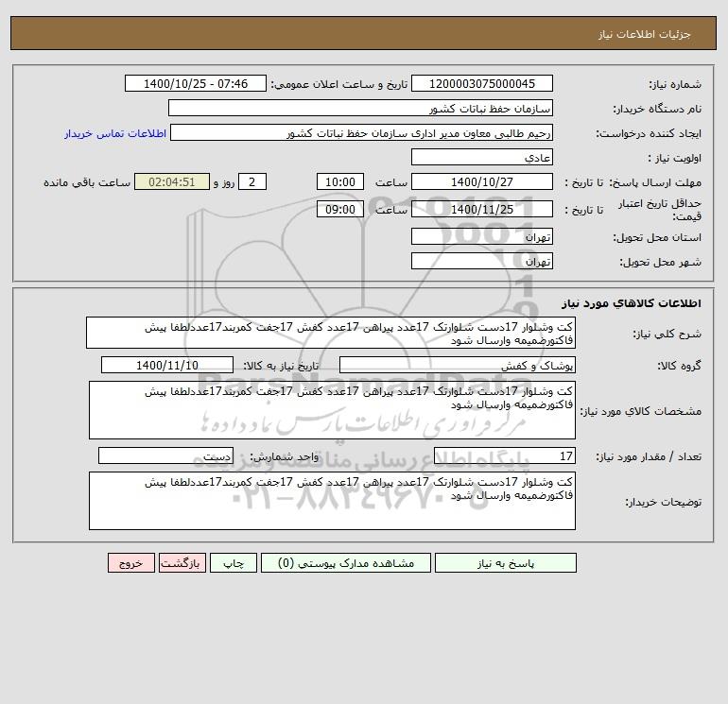Click the مهلت ارسال پاسخ label
Screen dimensions: 728x704
[655, 182]
